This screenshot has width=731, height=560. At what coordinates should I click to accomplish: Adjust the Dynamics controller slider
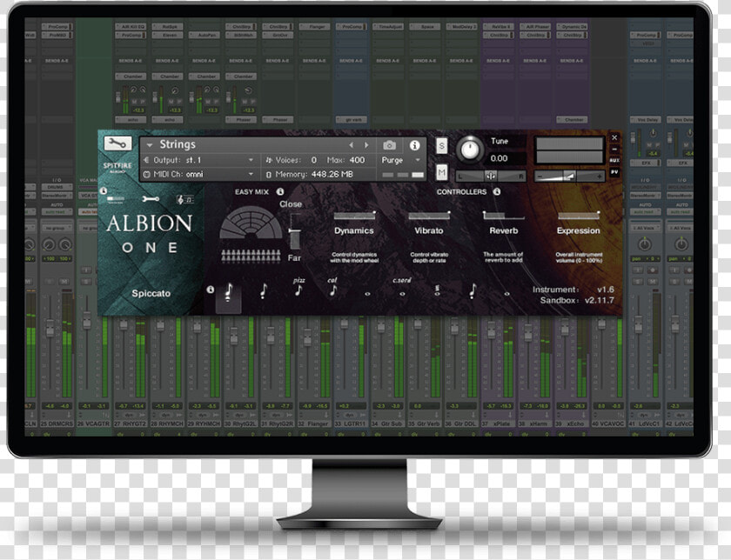(354, 216)
